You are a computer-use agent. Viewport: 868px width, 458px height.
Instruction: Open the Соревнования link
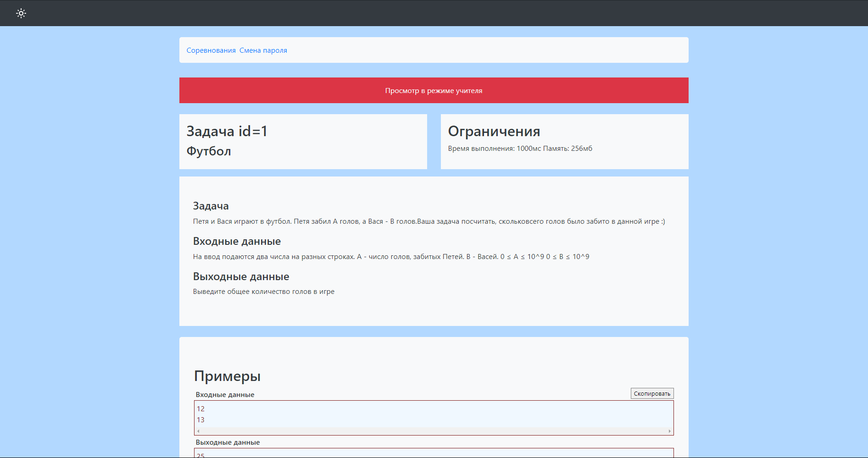(211, 50)
